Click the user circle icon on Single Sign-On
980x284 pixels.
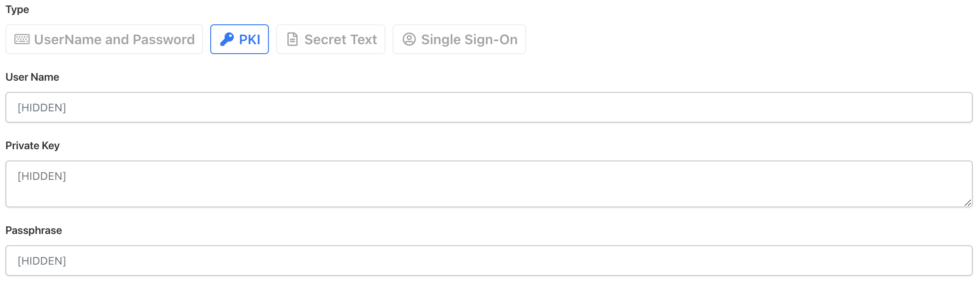[409, 39]
